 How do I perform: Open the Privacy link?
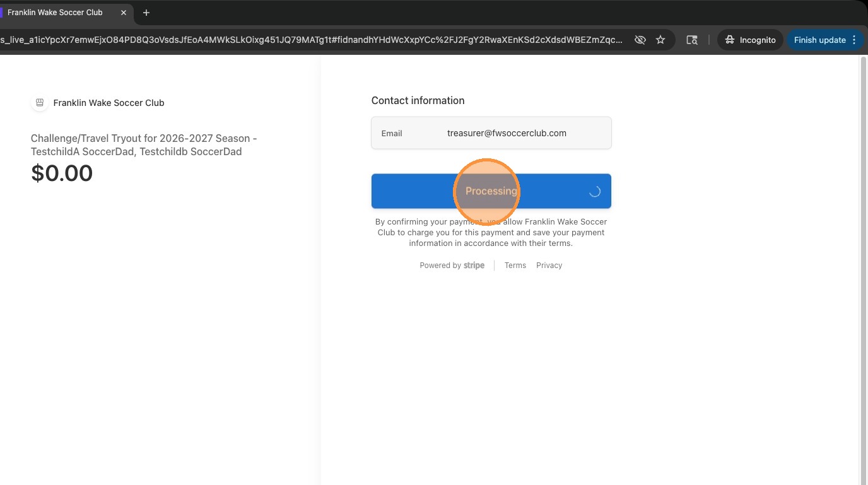pos(549,266)
